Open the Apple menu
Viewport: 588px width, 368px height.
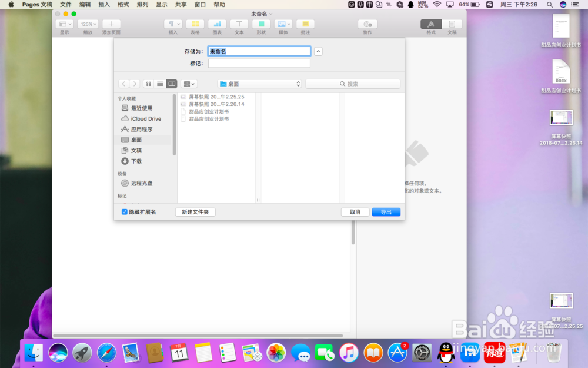click(x=11, y=5)
